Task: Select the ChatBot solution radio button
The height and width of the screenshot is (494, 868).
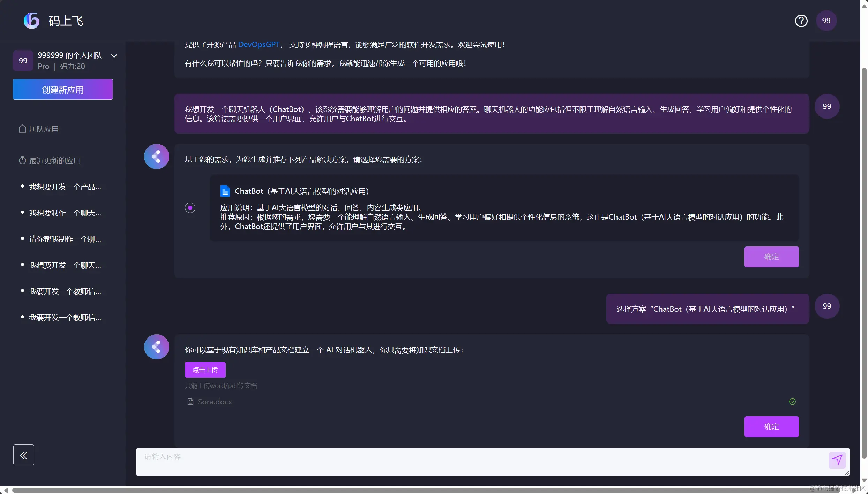Action: 190,208
